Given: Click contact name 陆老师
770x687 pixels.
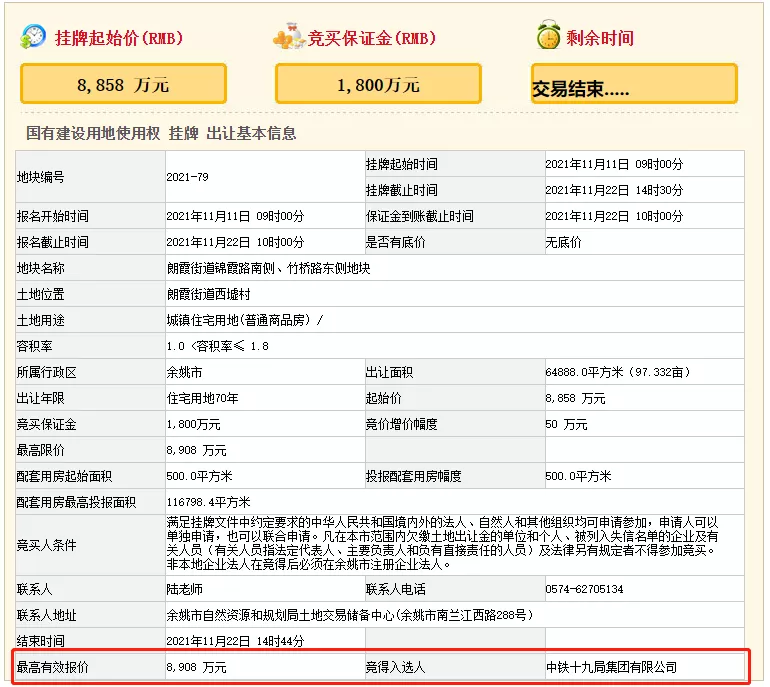Looking at the screenshot, I should [x=185, y=589].
